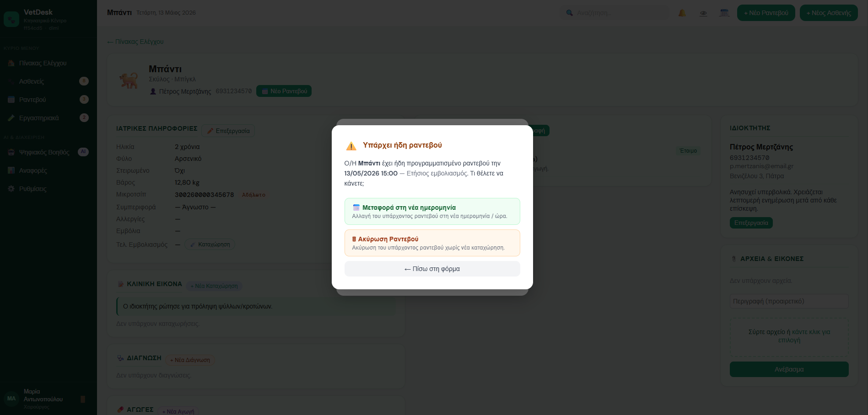The image size is (868, 415).
Task: Click Νέο Ραντεβού button in patient header
Action: tap(284, 91)
